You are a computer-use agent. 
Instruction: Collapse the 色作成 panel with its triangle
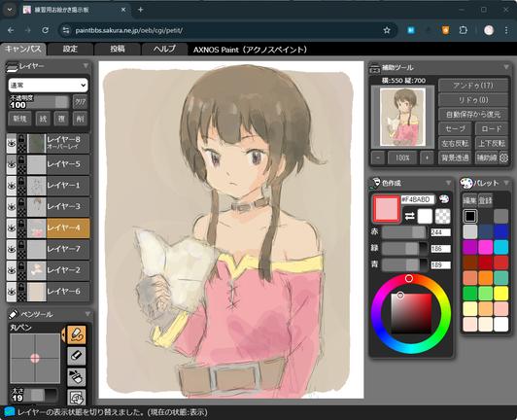(x=448, y=183)
